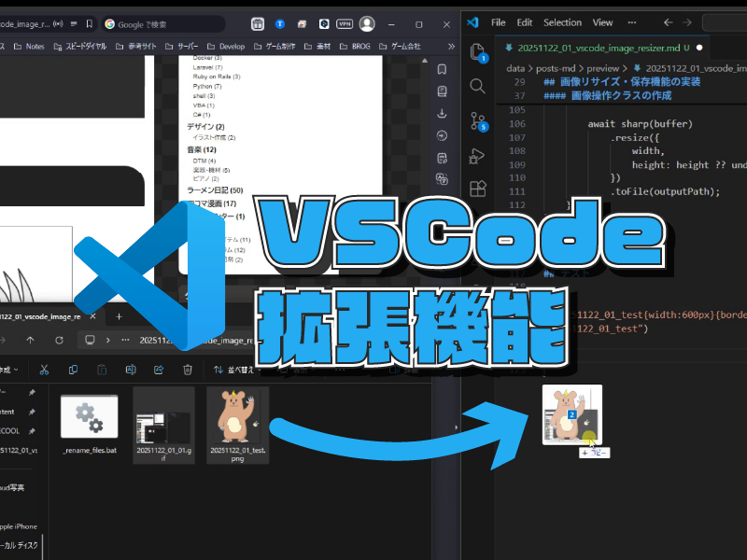Image resolution: width=747 pixels, height=560 pixels.
Task: Open Search in the VS Code activity bar
Action: point(477,86)
